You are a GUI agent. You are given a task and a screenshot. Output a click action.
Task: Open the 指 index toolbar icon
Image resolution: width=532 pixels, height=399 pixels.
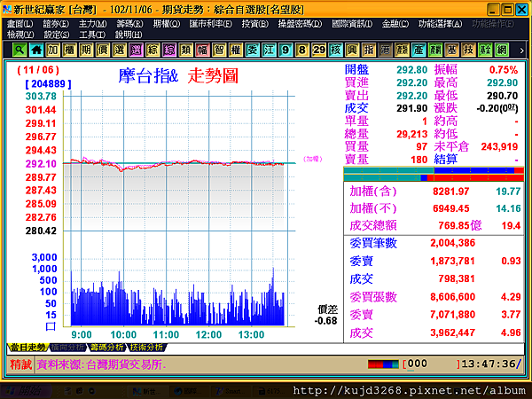(369, 51)
